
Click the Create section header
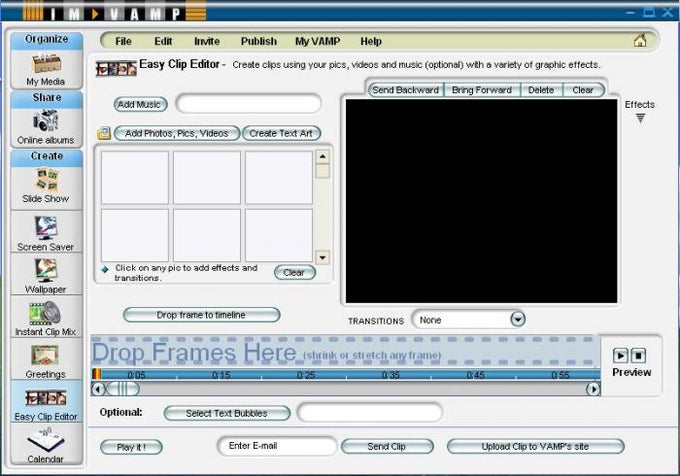[46, 156]
